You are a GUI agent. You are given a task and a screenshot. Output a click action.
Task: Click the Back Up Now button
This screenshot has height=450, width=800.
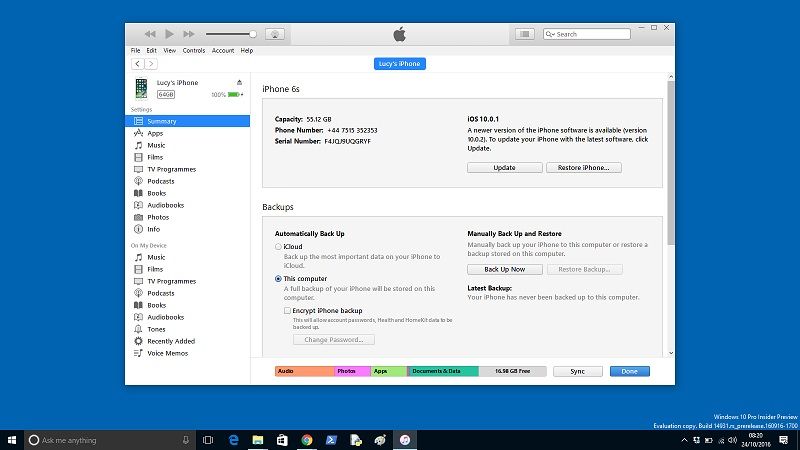(505, 269)
